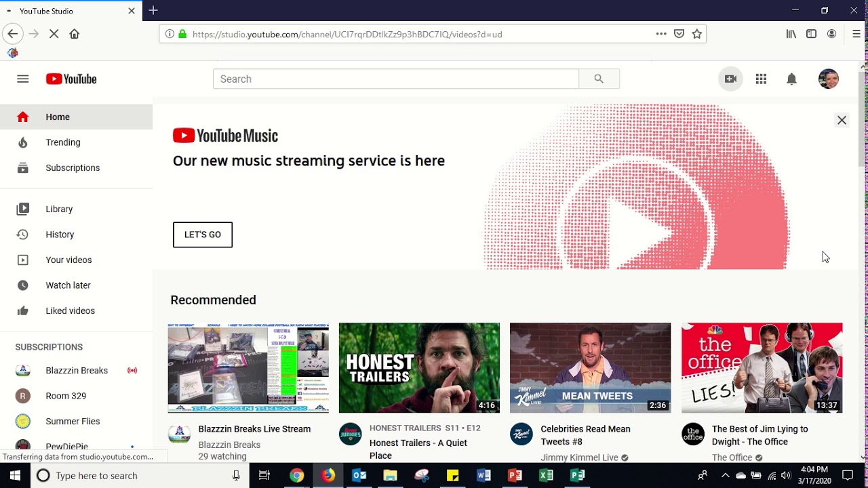Open Jimmy Kimmel Live channel name
The height and width of the screenshot is (488, 868).
point(579,457)
